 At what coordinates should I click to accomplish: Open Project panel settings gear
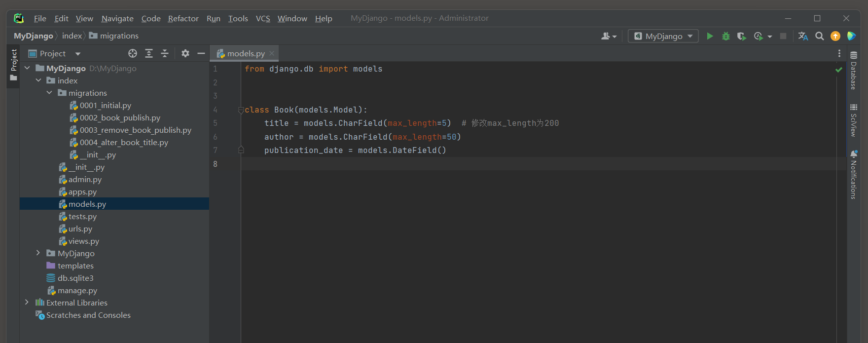click(x=185, y=53)
